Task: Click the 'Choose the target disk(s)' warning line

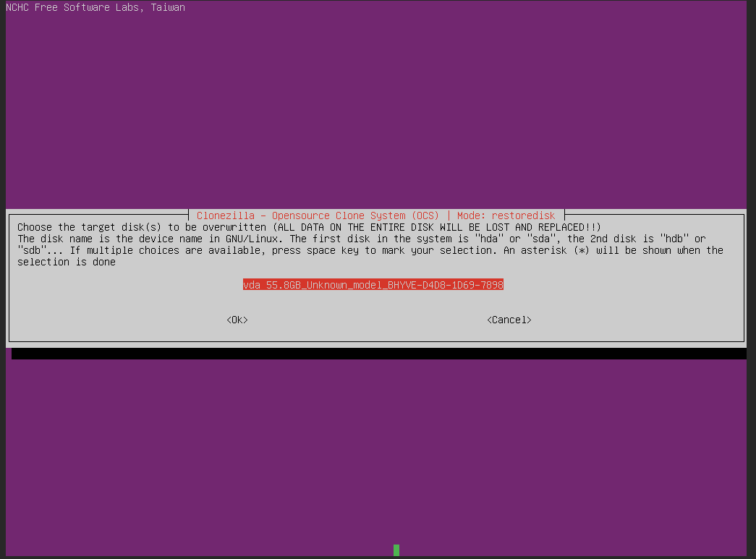Action: tap(309, 227)
